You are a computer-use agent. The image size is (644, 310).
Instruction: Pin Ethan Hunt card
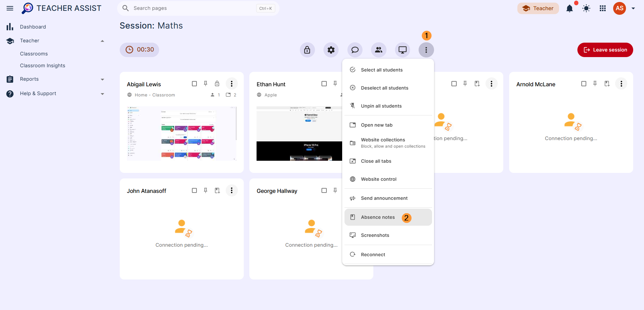point(335,84)
